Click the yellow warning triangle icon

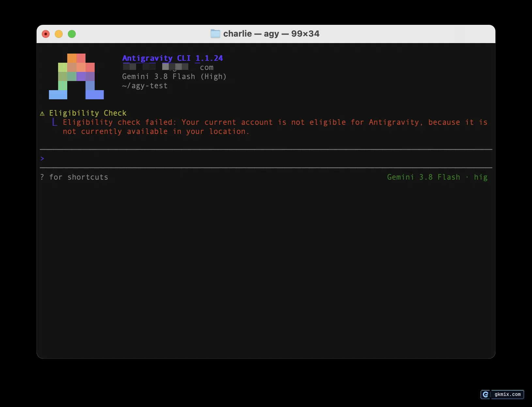point(42,113)
